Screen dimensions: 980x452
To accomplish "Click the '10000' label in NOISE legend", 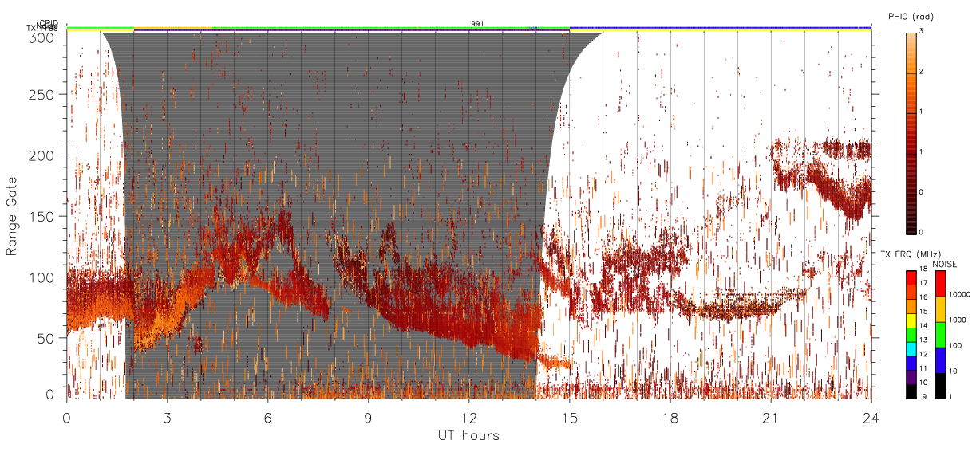I will pyautogui.click(x=959, y=294).
